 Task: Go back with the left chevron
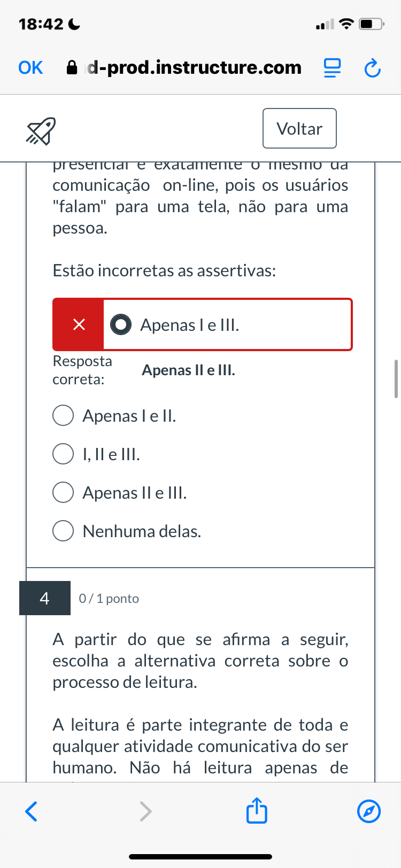click(x=32, y=811)
